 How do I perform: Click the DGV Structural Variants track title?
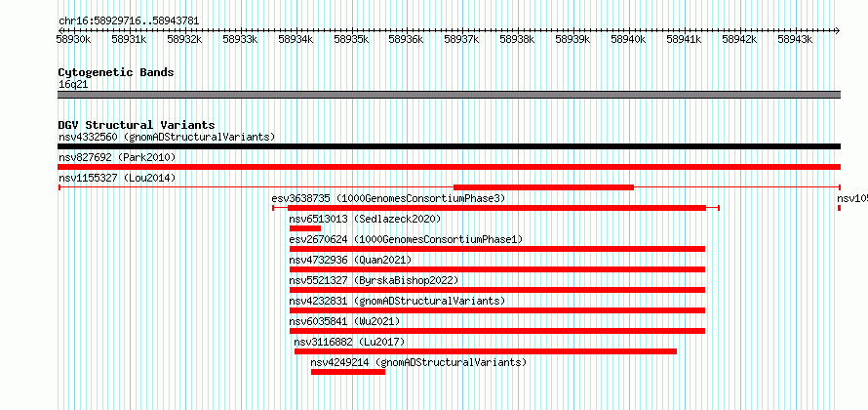coord(137,125)
